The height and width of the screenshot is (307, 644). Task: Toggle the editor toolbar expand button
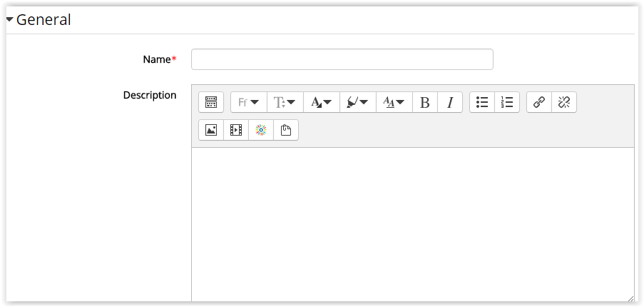[x=211, y=102]
